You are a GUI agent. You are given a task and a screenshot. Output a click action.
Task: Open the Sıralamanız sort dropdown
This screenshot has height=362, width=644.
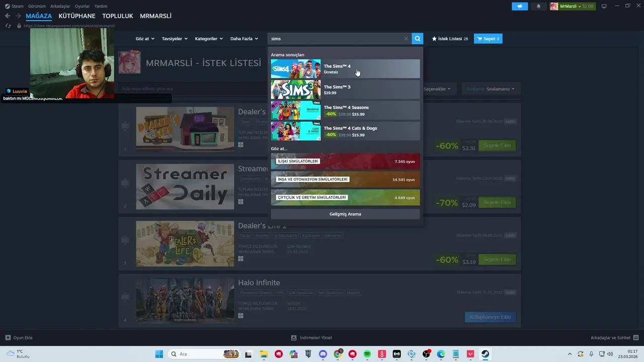click(x=490, y=89)
